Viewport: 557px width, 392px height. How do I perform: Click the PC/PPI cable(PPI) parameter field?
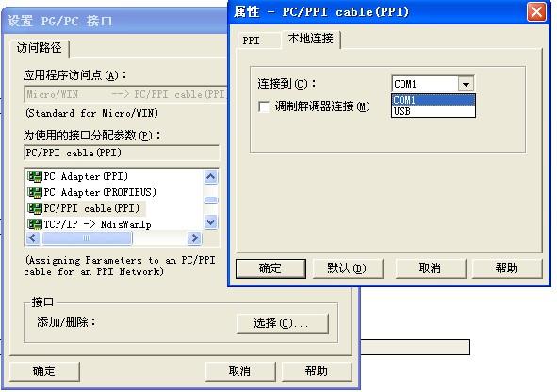tap(122, 153)
